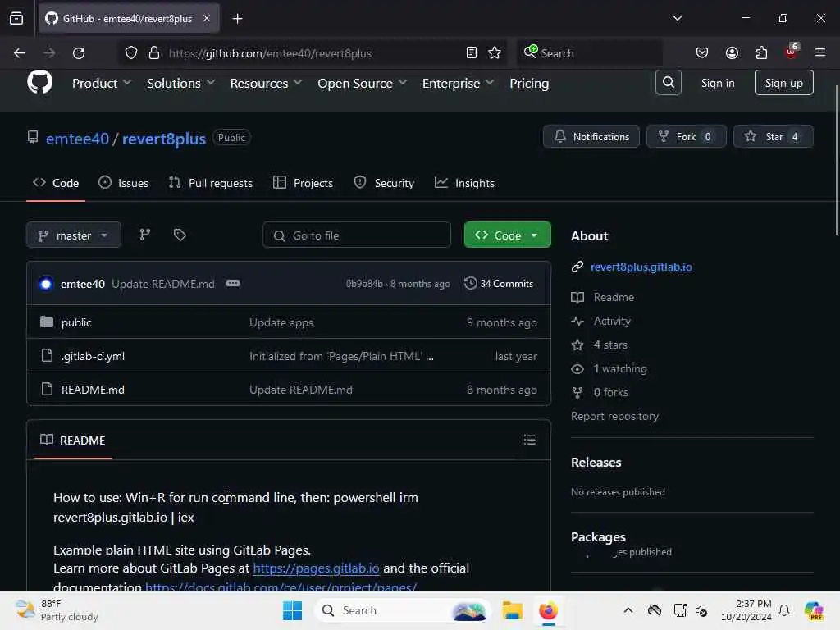840x630 pixels.
Task: Switch to the Insights tab
Action: (464, 183)
